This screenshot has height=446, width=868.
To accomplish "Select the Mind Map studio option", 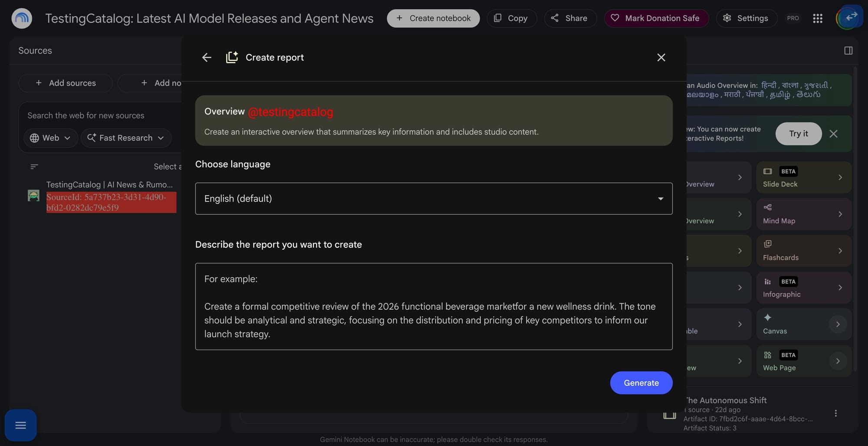I will tap(803, 214).
